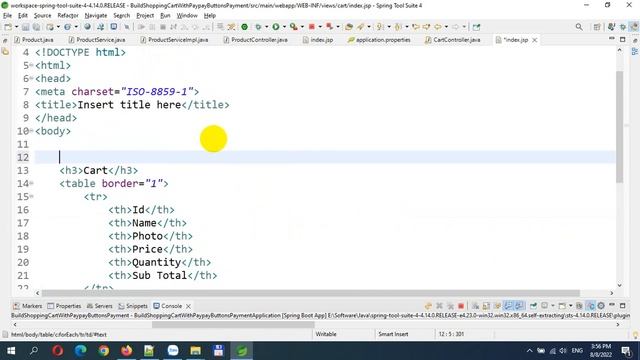The width and height of the screenshot is (640, 360).
Task: Open the Run button dropdown arrow
Action: coord(284,27)
